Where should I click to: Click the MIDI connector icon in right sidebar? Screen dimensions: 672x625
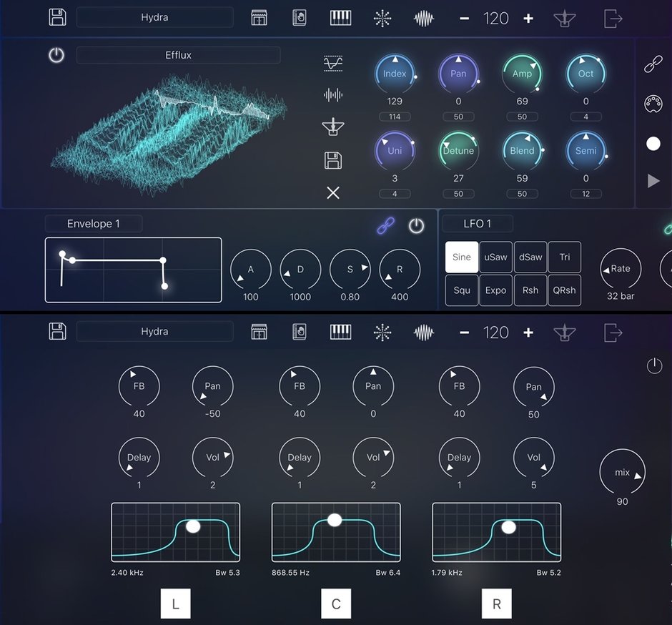(653, 102)
